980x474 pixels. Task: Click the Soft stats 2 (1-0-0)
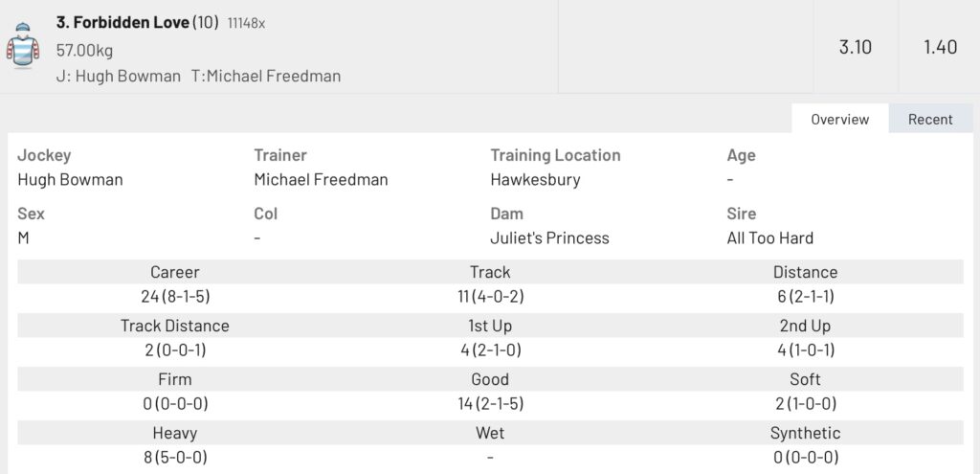pyautogui.click(x=805, y=404)
